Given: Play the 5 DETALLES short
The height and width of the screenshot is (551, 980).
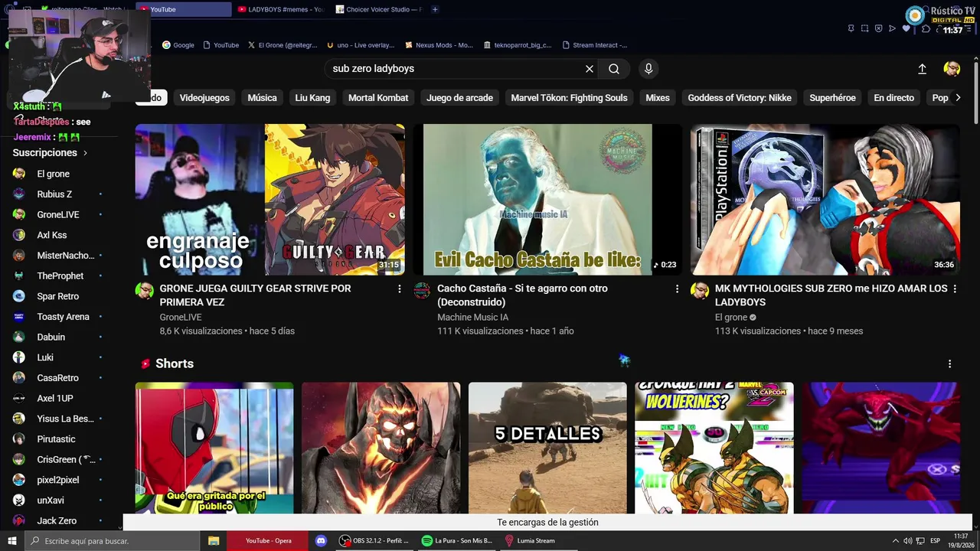Looking at the screenshot, I should [x=547, y=448].
